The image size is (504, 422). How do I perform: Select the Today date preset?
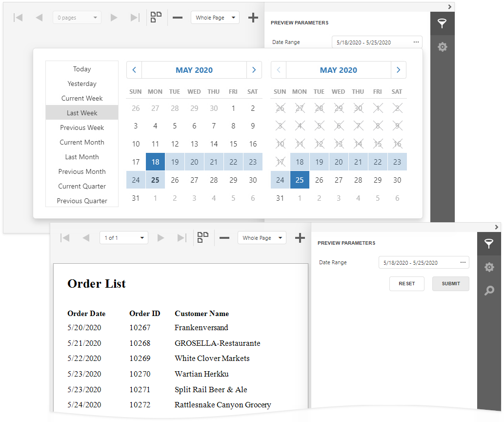pyautogui.click(x=81, y=69)
